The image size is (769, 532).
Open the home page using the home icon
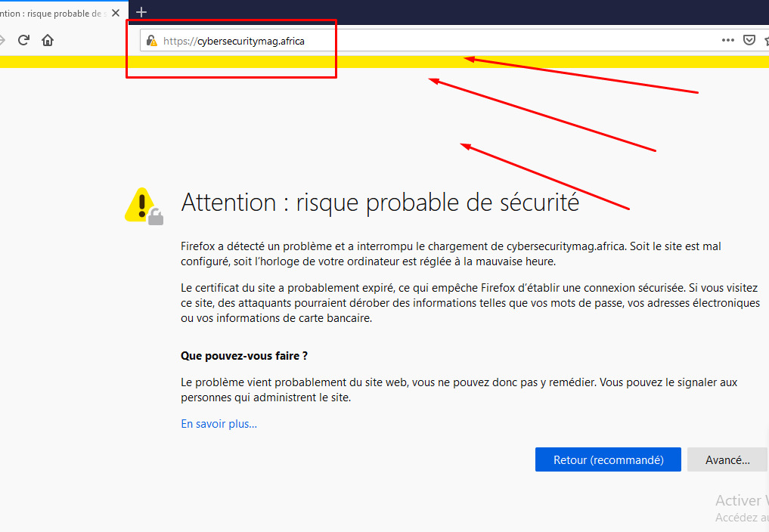click(x=48, y=40)
